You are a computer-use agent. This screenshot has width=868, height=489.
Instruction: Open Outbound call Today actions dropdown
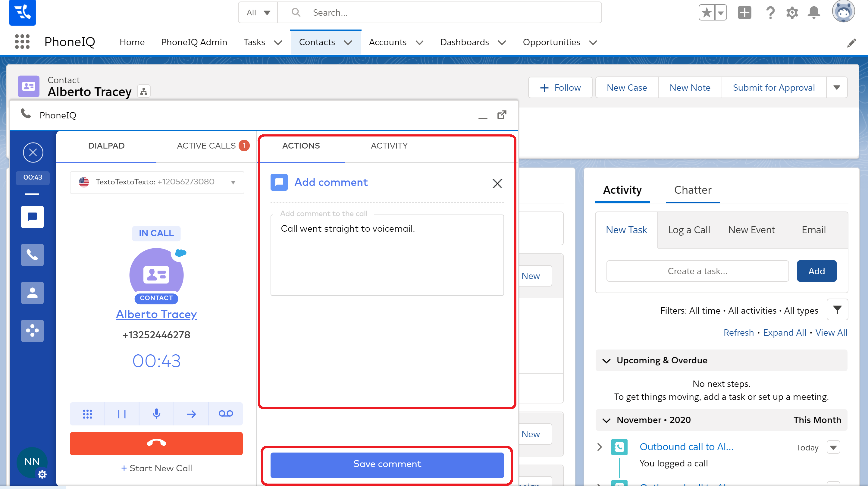pos(833,447)
